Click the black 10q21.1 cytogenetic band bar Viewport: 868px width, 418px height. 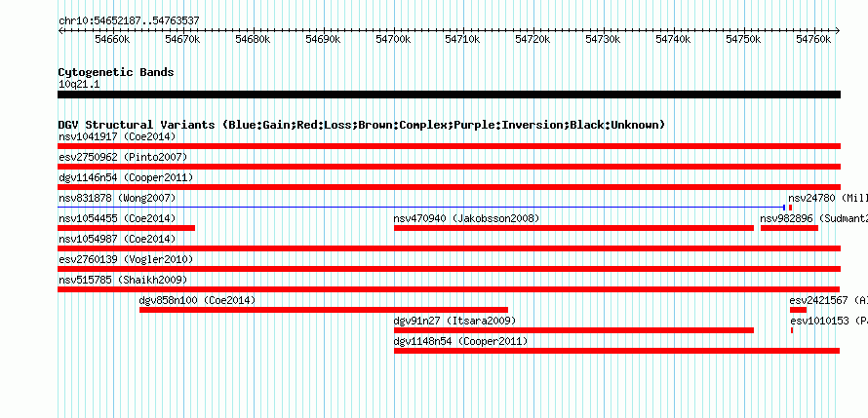pyautogui.click(x=449, y=95)
